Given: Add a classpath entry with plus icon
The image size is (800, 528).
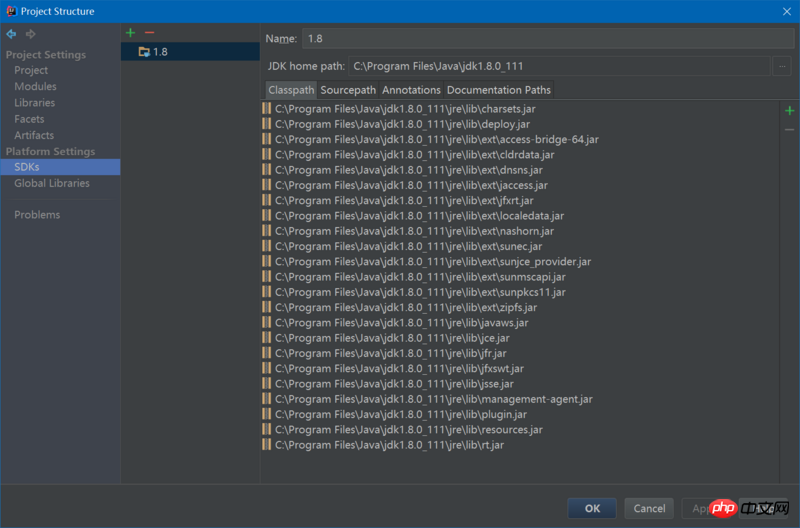Looking at the screenshot, I should [789, 111].
